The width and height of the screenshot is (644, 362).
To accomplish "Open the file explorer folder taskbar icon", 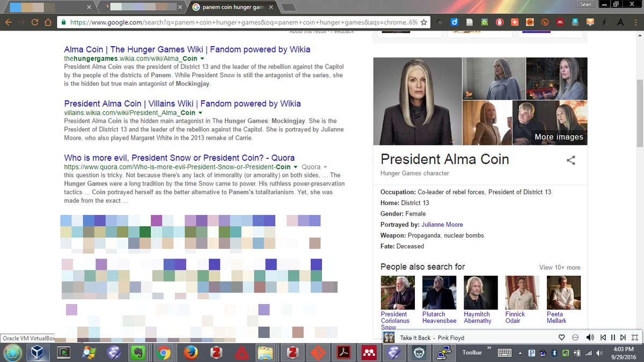I will (266, 352).
